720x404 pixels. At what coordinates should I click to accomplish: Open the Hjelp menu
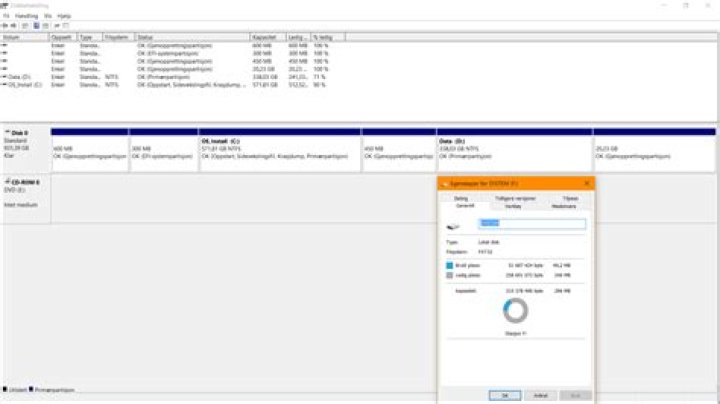[64, 16]
